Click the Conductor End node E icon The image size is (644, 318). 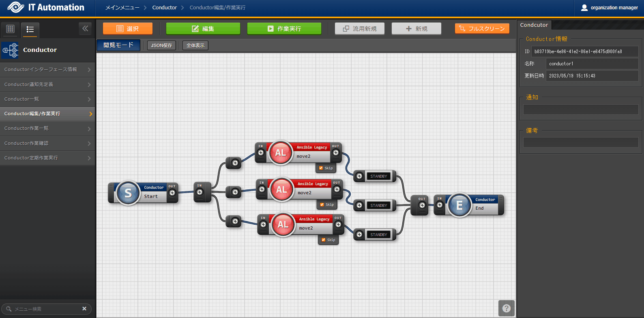(x=459, y=205)
